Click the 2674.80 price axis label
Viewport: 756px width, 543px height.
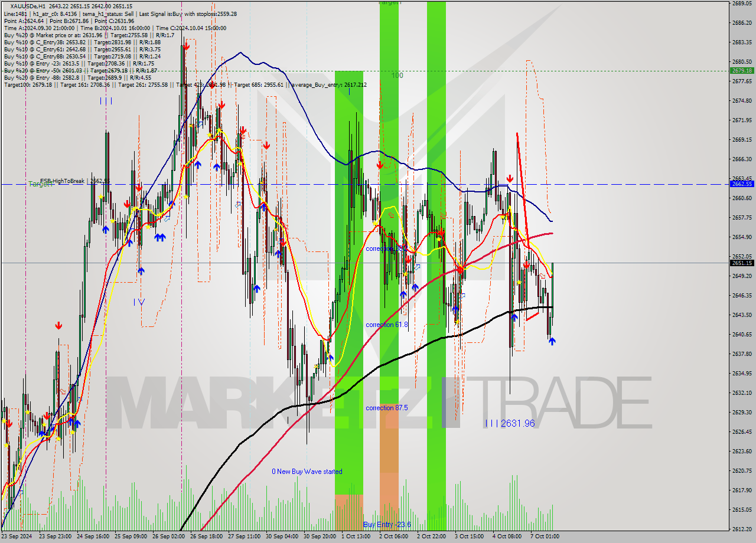742,101
